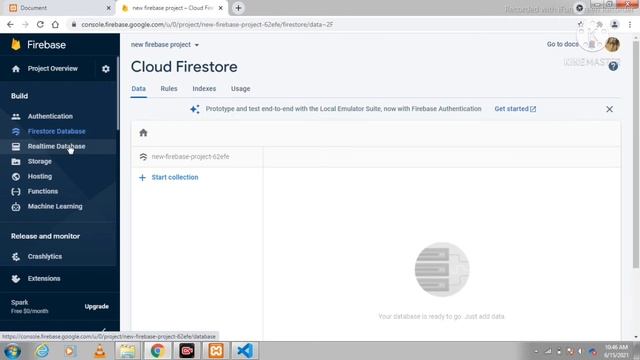This screenshot has width=640, height=360.
Task: Click the Machine Learning robot icon
Action: 16,207
